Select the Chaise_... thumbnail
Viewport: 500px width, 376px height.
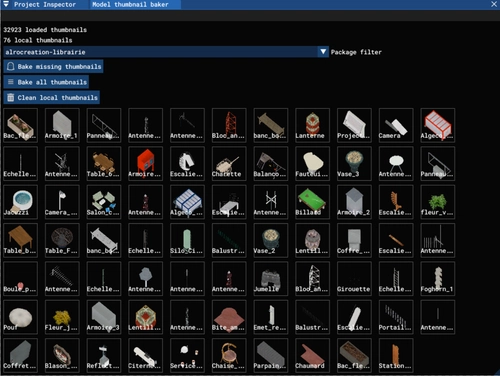pos(229,355)
